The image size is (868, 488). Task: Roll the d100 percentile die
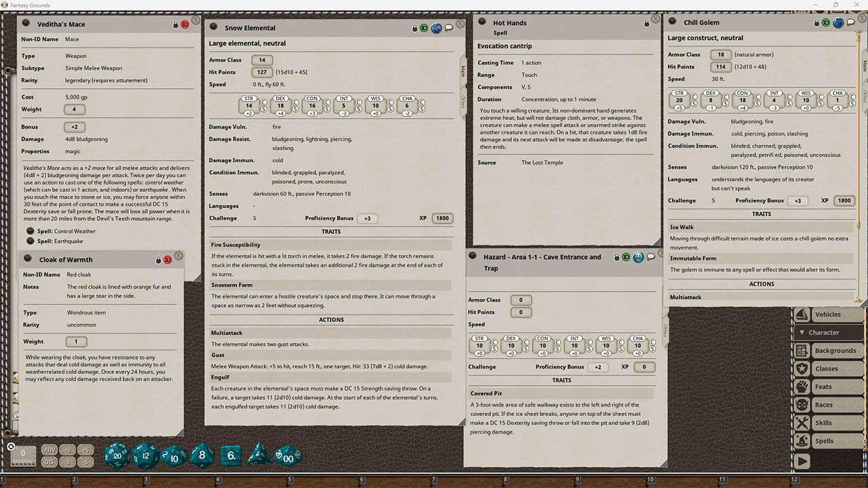[x=288, y=456]
